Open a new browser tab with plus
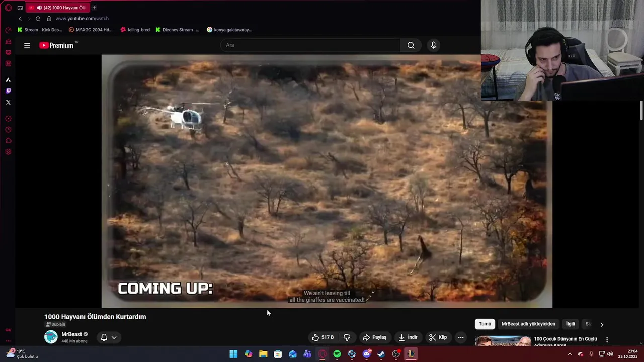The image size is (644, 362). (94, 8)
